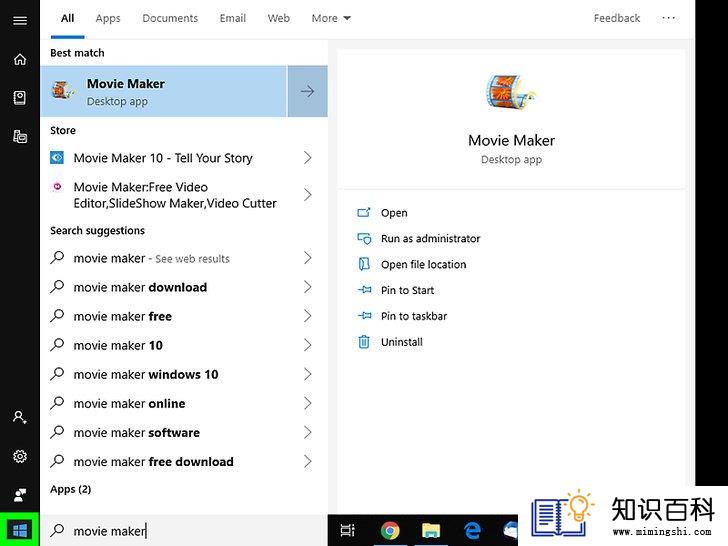The image size is (728, 546).
Task: Click the large Movie Maker icon in preview pane
Action: (511, 91)
